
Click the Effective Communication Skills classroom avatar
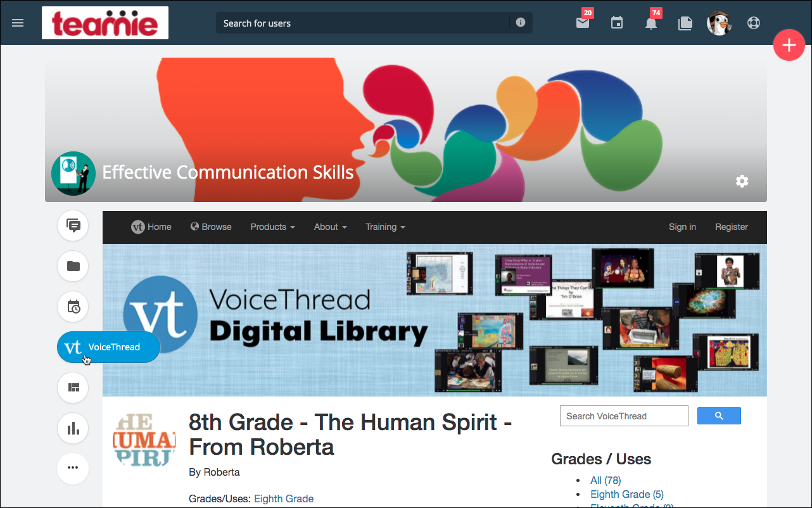click(x=73, y=173)
